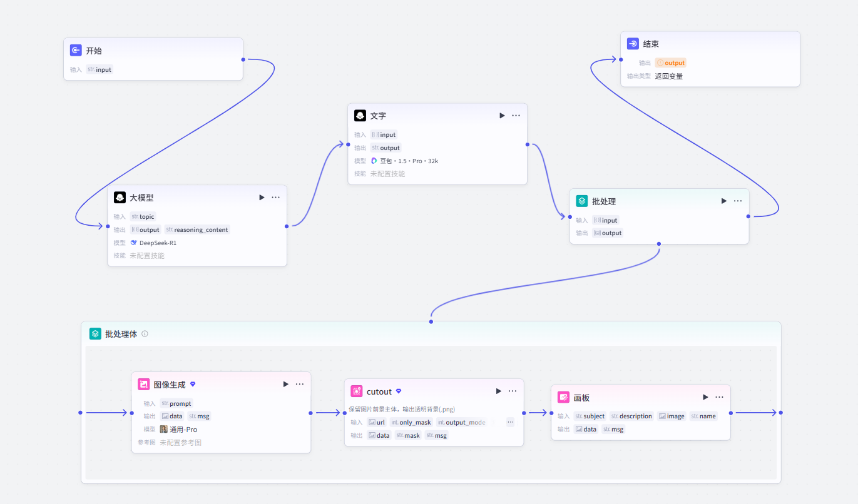
Task: Run the 大模型 node with play button
Action: click(262, 198)
